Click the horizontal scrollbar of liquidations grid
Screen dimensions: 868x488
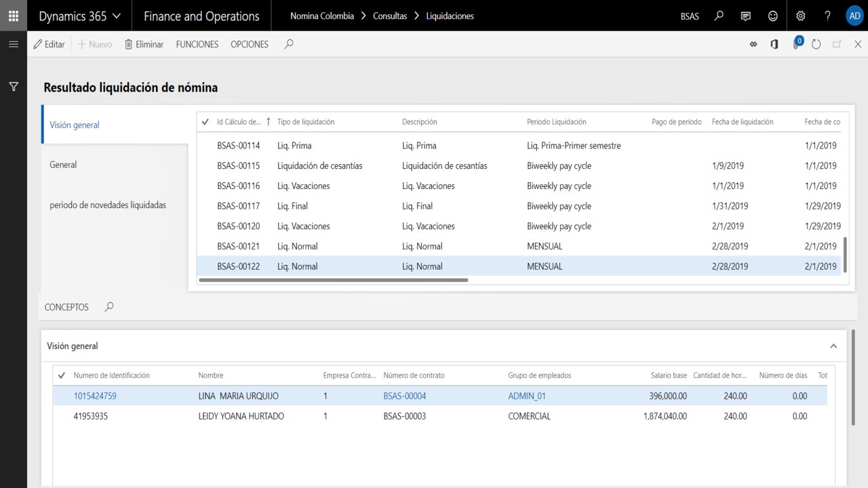coord(334,279)
